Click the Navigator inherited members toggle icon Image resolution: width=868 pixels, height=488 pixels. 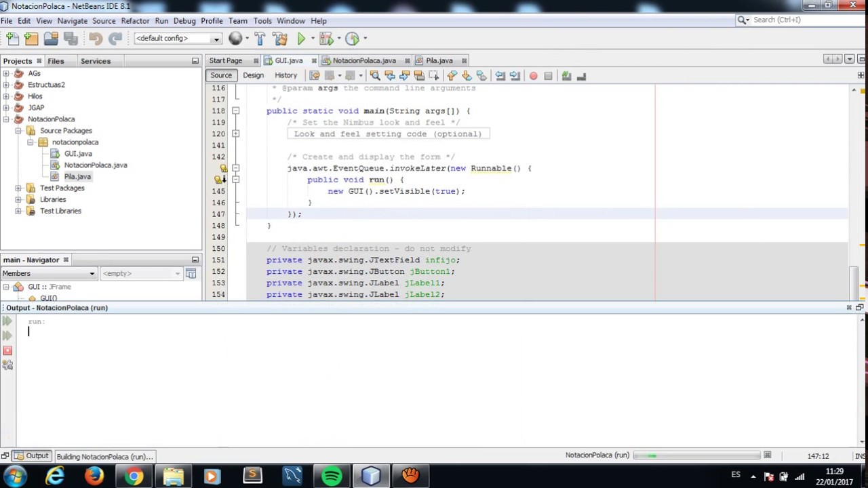(191, 274)
